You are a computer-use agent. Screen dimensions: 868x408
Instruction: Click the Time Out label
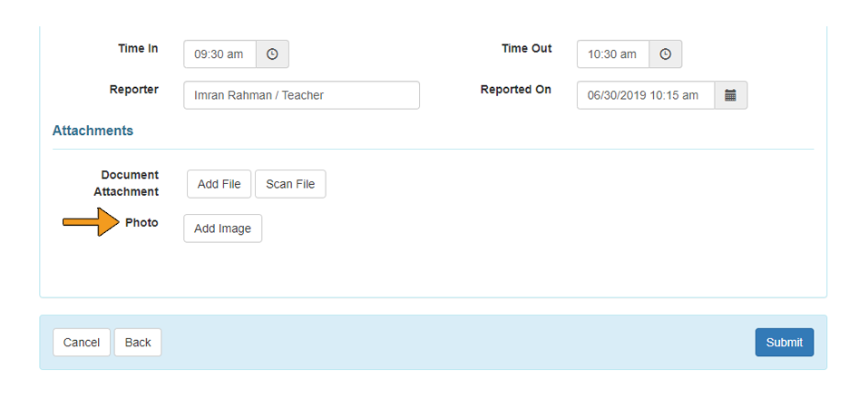526,48
